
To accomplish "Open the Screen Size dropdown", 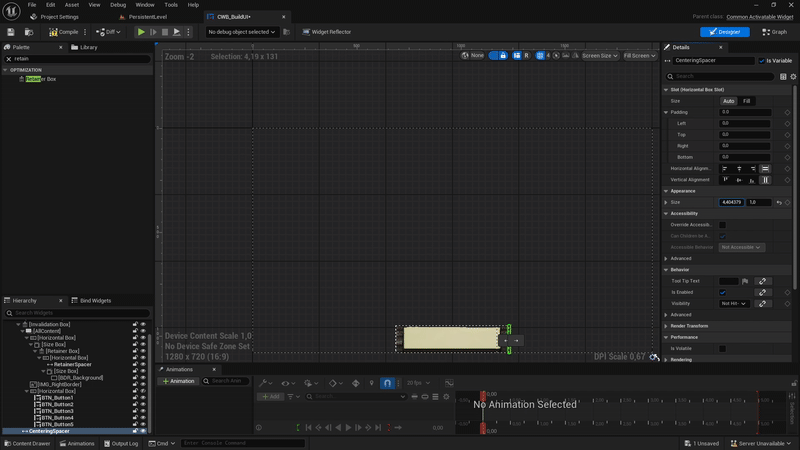I will 599,56.
